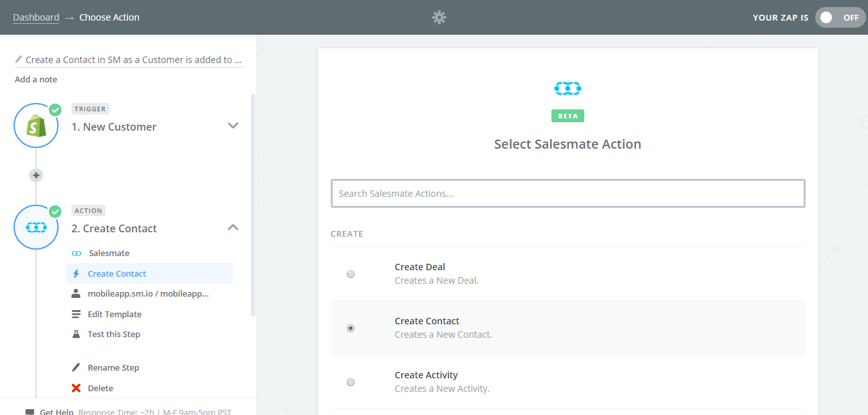
Task: Open the mobileapp.sm.io account submenu item
Action: point(149,293)
